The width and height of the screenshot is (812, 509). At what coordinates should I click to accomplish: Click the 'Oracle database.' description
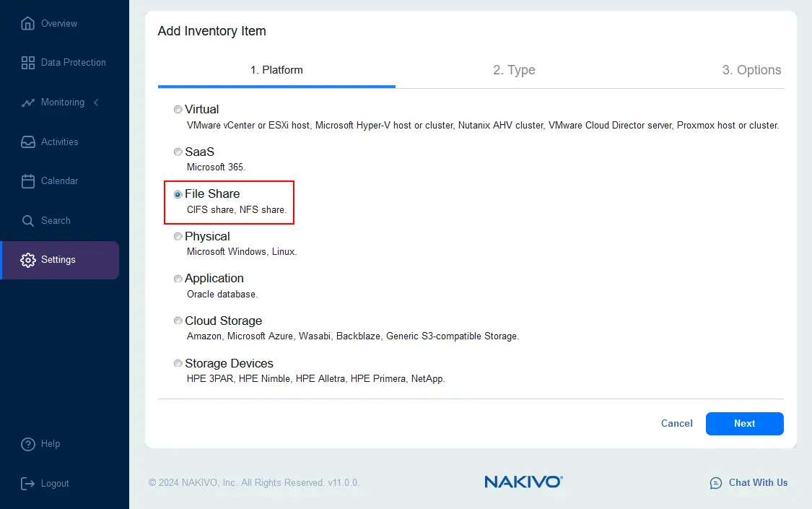coord(222,294)
